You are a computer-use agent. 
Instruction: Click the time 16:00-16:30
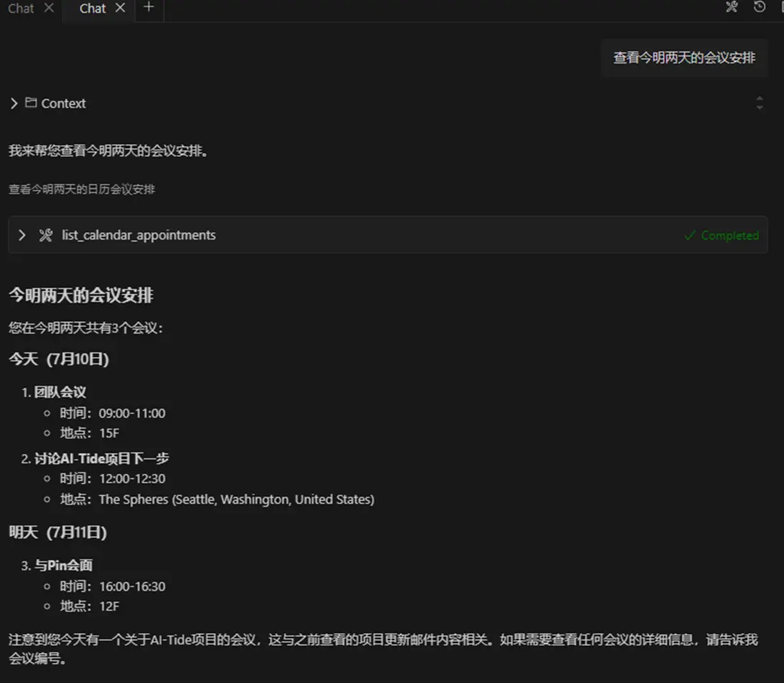tap(132, 587)
